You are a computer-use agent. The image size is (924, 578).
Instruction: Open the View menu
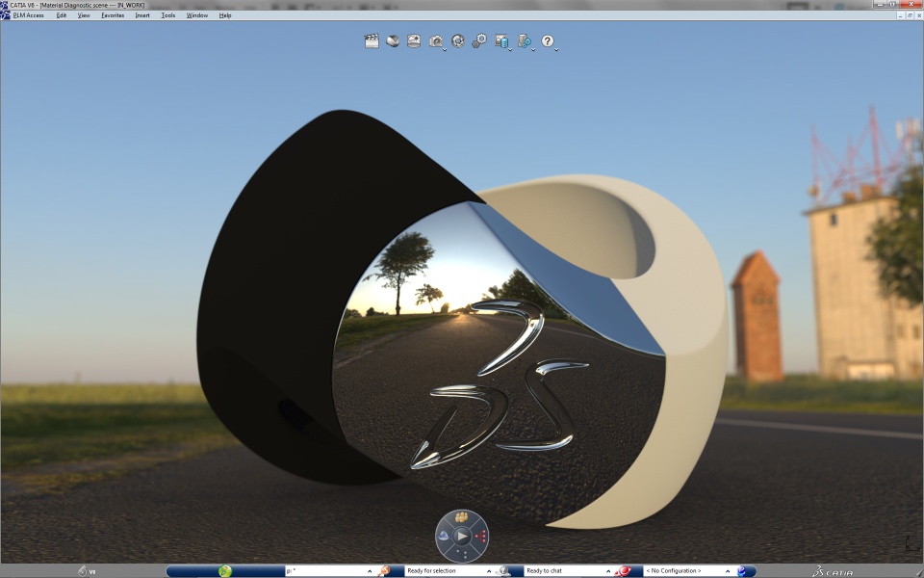click(x=84, y=15)
